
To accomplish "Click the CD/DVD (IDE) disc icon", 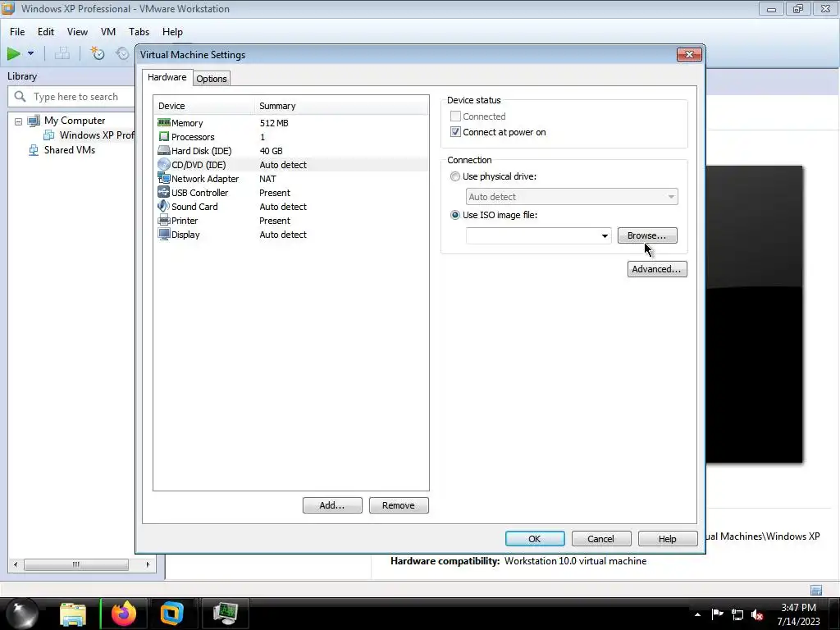I will click(164, 164).
